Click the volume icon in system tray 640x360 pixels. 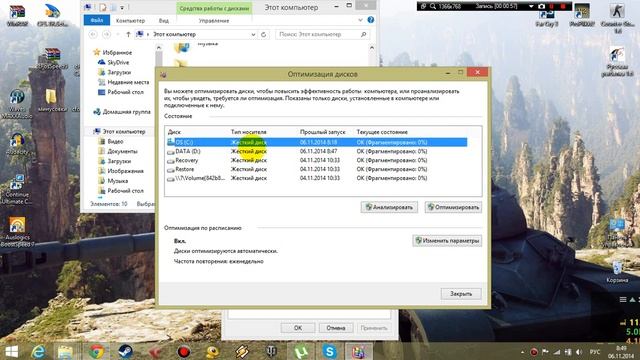pyautogui.click(x=578, y=352)
